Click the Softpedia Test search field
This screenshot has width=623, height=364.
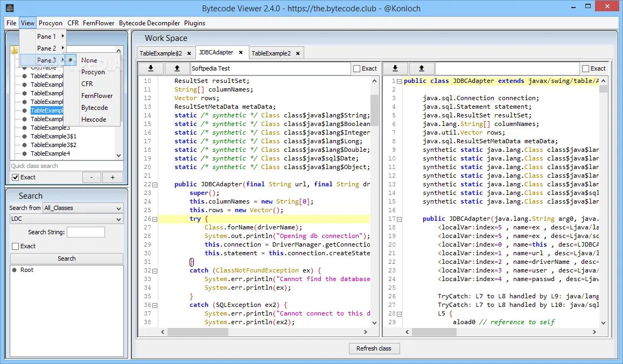pyautogui.click(x=270, y=68)
